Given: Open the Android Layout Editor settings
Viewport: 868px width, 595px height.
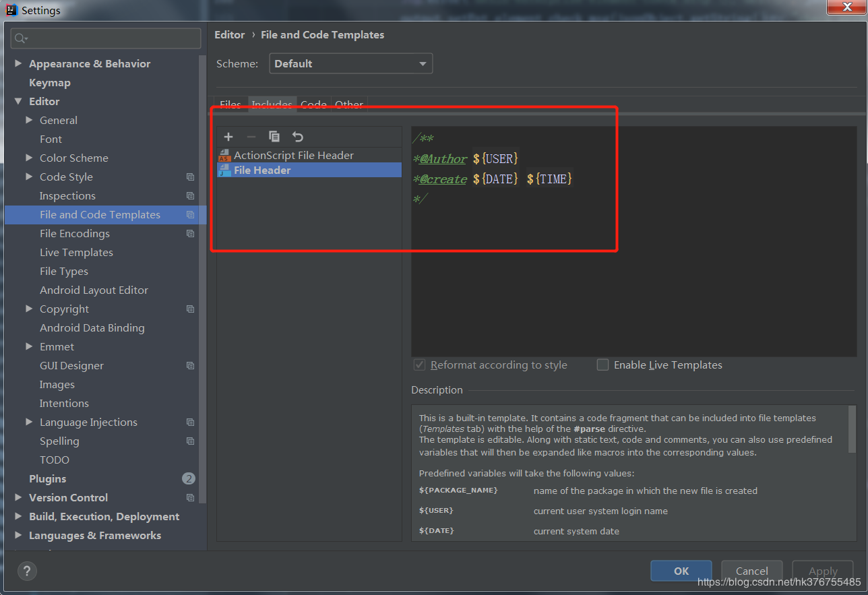Looking at the screenshot, I should coord(94,290).
